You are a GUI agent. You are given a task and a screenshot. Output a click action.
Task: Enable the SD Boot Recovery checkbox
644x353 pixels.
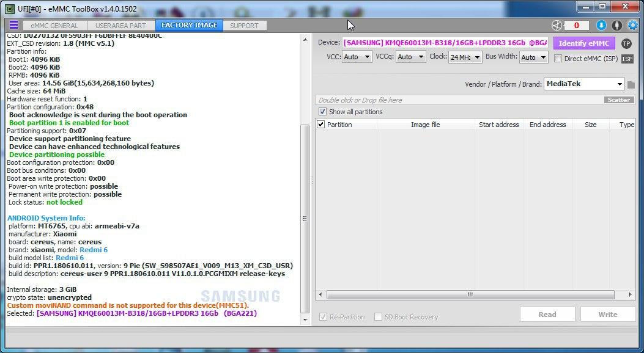pos(379,317)
